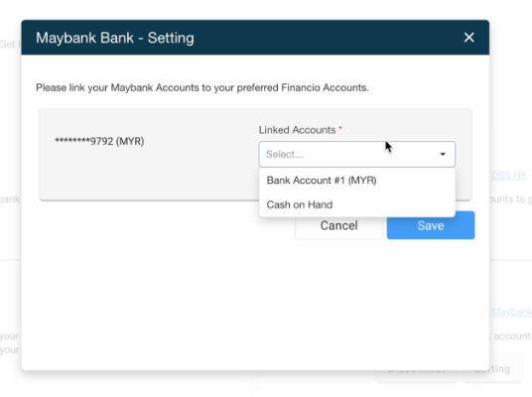
Task: Click the Linked Accounts dropdown caret arrow
Action: 443,155
